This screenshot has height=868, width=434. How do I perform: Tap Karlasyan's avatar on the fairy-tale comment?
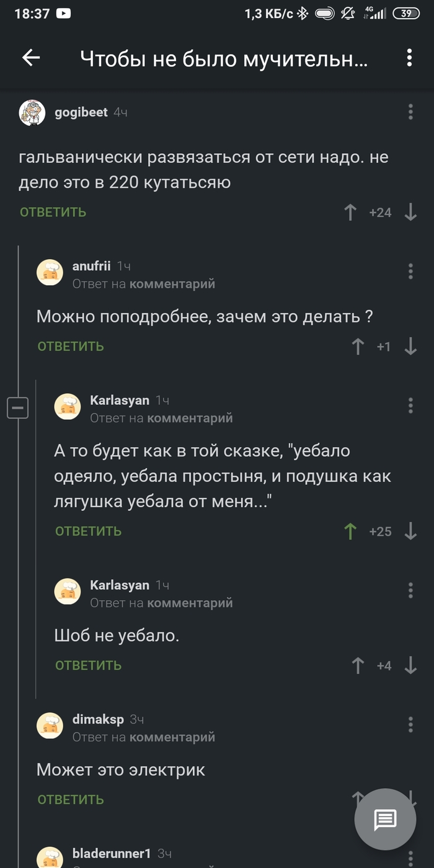tap(68, 406)
